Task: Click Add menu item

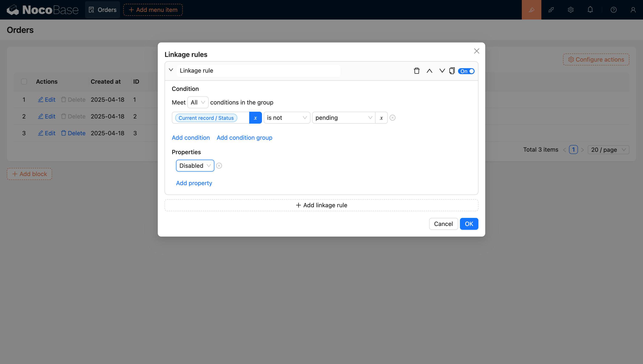Action: (153, 10)
